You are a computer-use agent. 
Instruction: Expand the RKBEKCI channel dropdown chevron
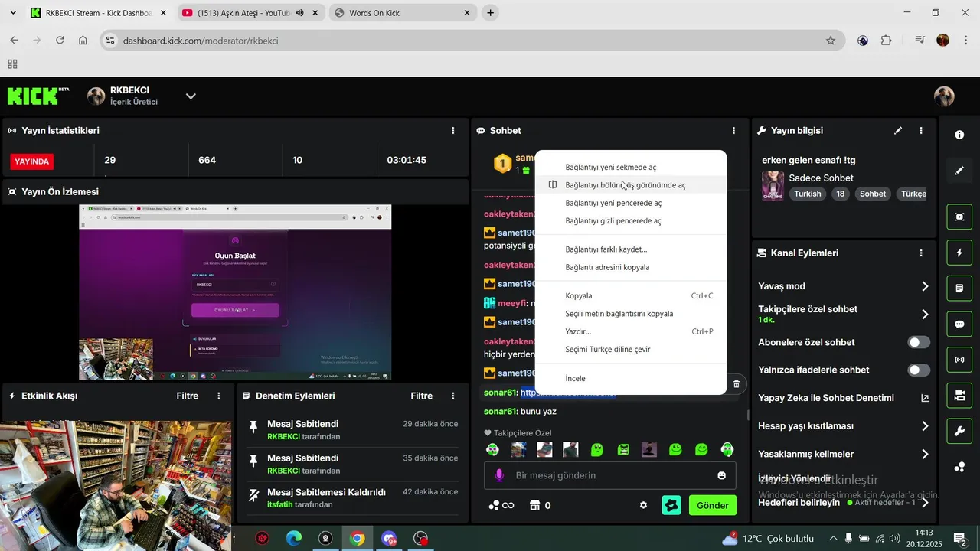tap(191, 96)
